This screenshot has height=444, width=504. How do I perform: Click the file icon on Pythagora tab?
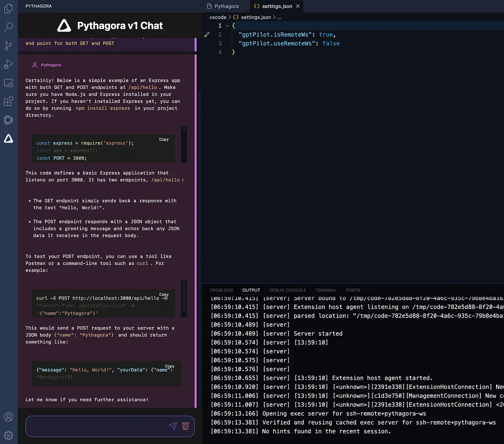click(209, 6)
